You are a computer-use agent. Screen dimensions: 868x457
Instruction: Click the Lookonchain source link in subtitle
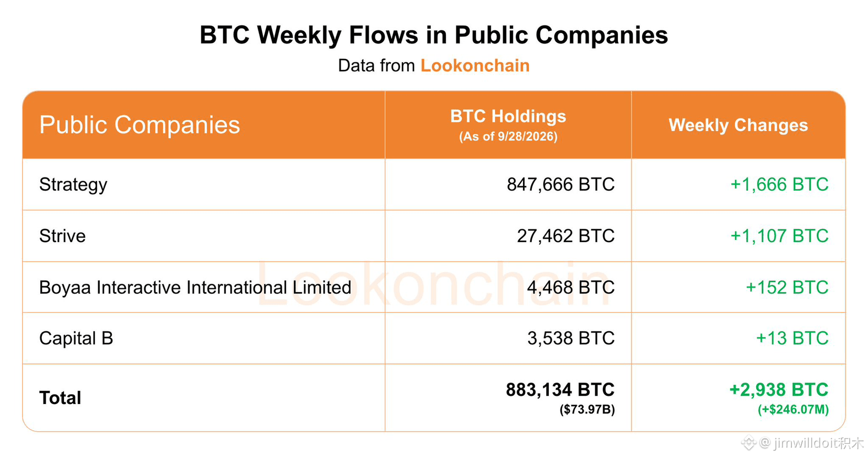(475, 66)
